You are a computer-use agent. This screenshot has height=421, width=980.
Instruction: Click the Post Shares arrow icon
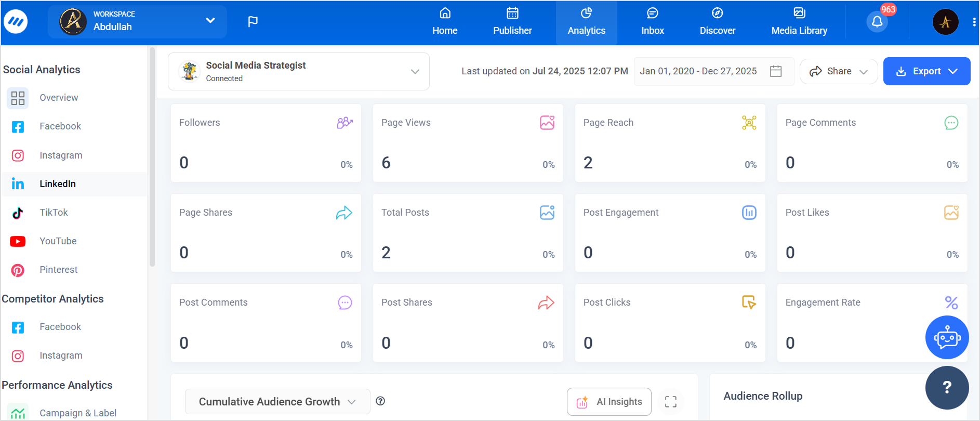tap(546, 302)
